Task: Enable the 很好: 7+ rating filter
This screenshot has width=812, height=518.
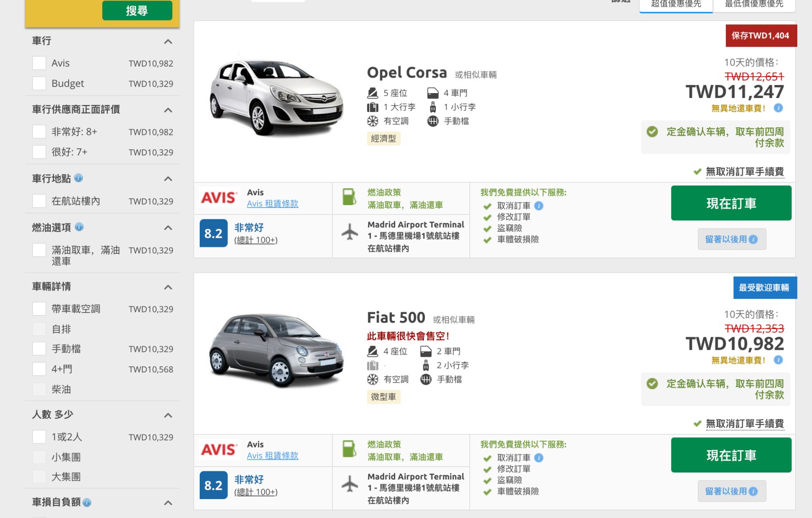Action: click(39, 152)
